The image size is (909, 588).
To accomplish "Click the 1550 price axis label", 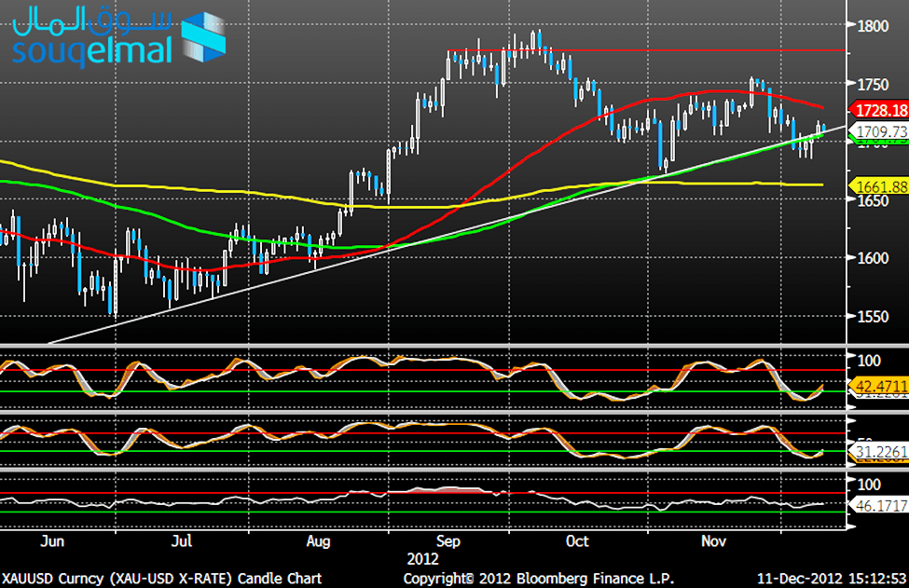I will [873, 317].
